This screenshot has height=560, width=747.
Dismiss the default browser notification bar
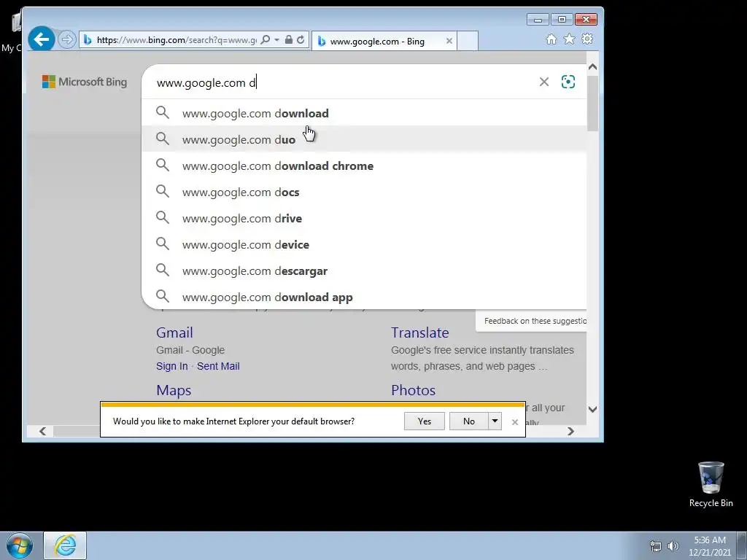pyautogui.click(x=514, y=422)
